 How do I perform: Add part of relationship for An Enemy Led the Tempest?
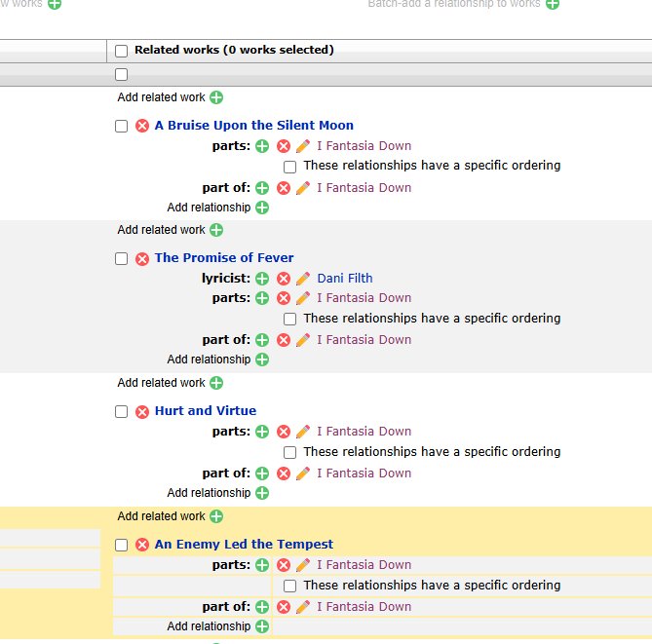point(262,607)
